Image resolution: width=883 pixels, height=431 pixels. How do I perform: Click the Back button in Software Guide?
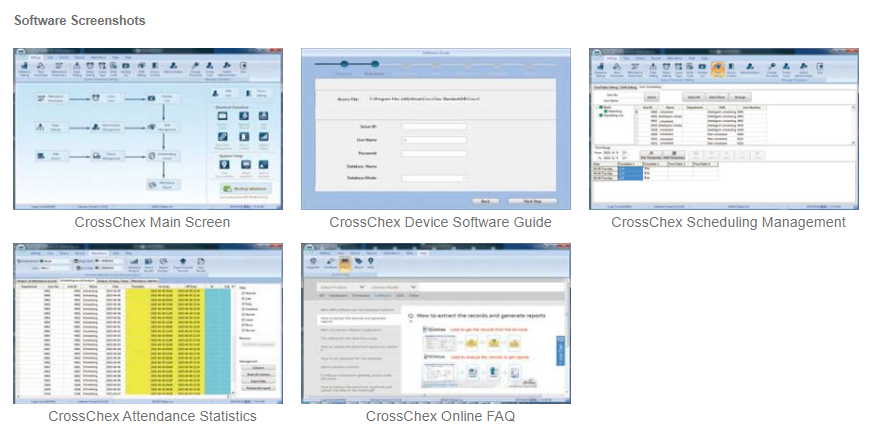[484, 200]
